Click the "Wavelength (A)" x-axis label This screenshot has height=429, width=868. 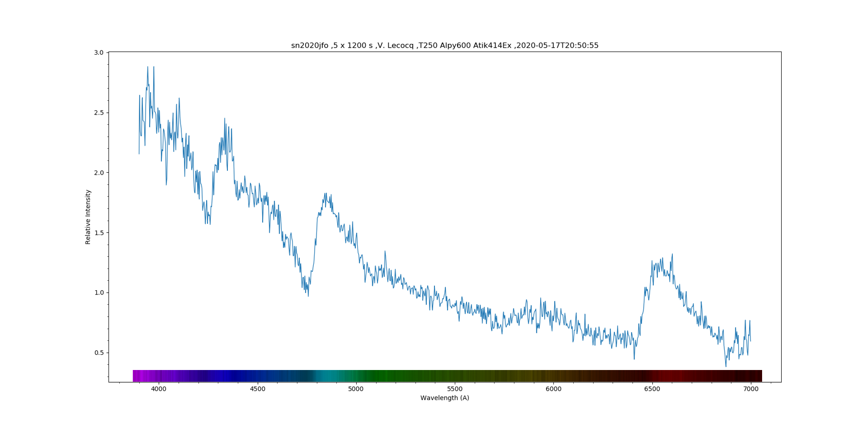(444, 398)
